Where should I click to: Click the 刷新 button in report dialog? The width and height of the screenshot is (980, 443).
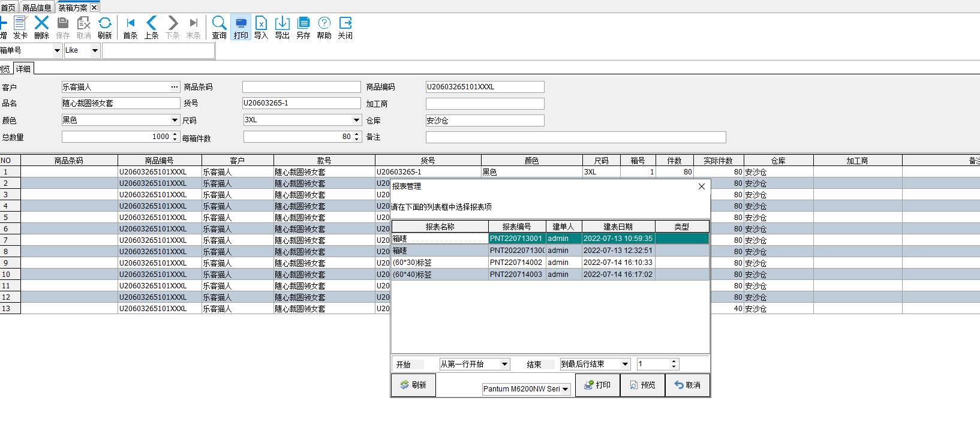[x=413, y=385]
